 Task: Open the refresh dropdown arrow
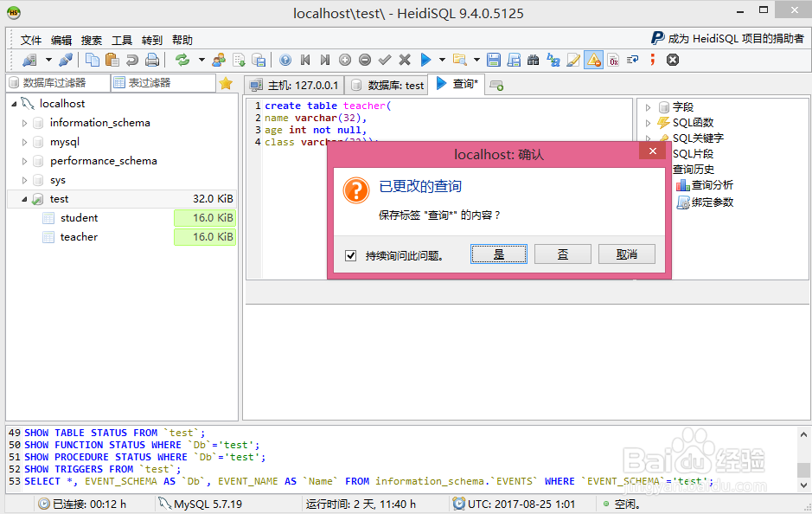(201, 60)
